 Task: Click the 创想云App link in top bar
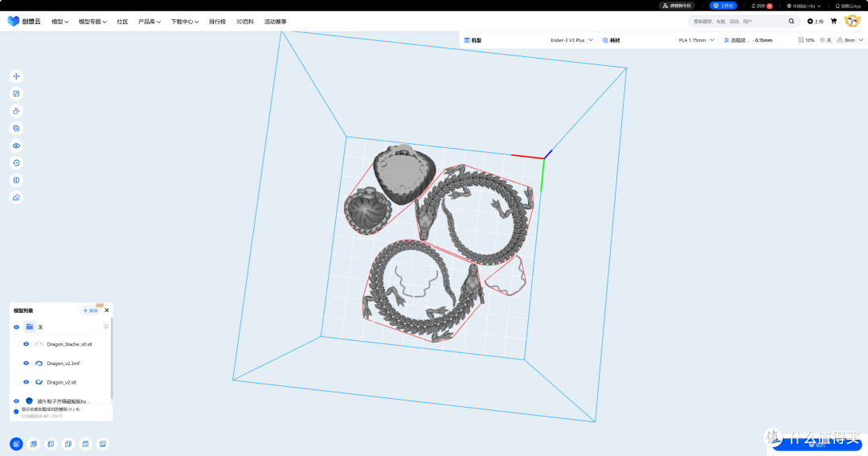click(x=848, y=6)
